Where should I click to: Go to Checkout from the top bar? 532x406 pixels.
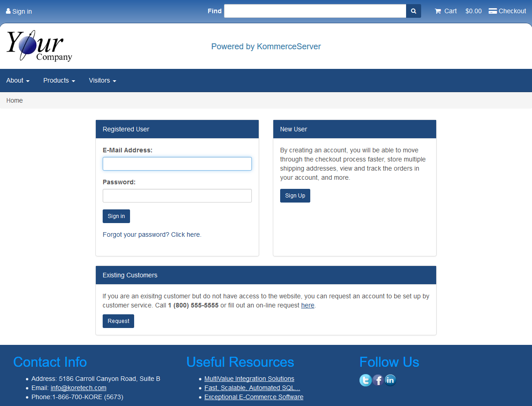tap(507, 11)
